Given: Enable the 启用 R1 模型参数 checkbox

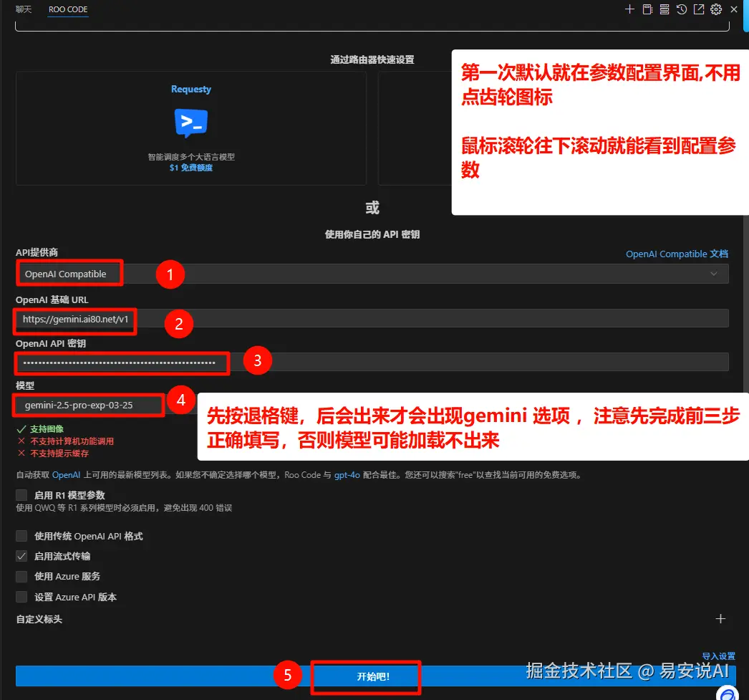Looking at the screenshot, I should click(21, 495).
